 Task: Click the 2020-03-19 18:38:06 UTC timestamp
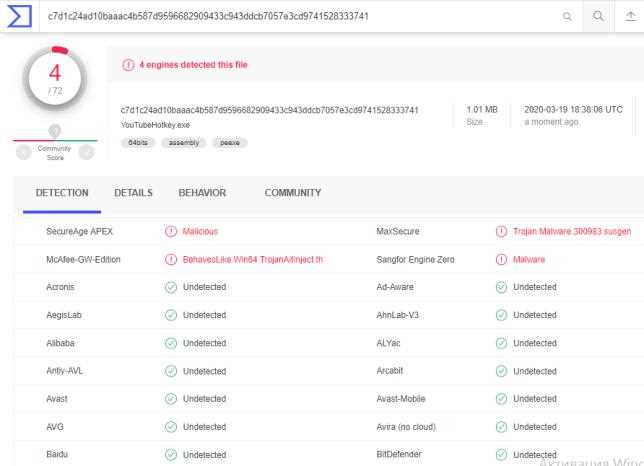[573, 110]
